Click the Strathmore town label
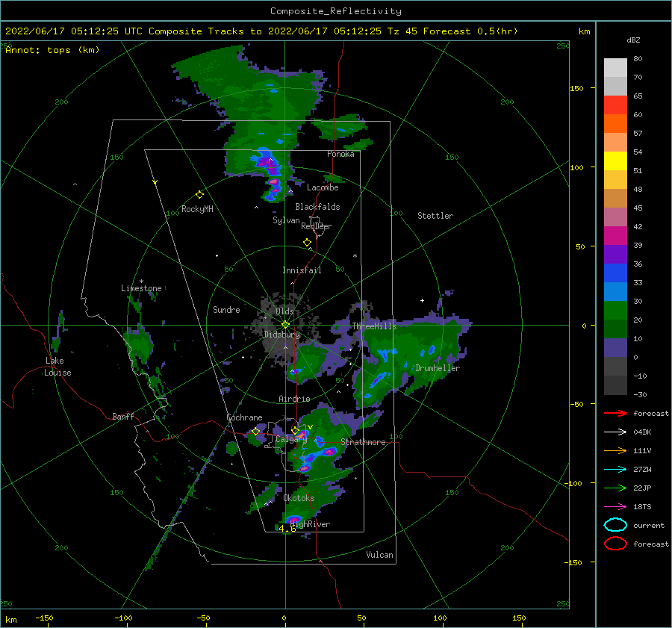 point(363,442)
